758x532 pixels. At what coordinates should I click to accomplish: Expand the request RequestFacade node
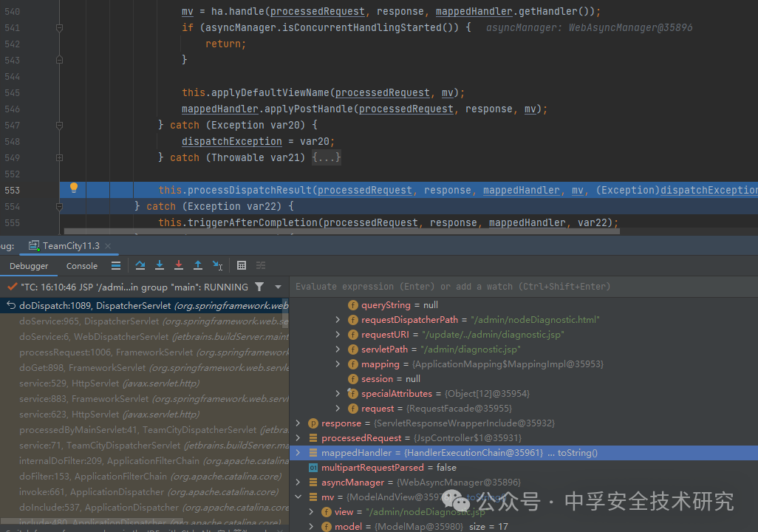coord(338,409)
